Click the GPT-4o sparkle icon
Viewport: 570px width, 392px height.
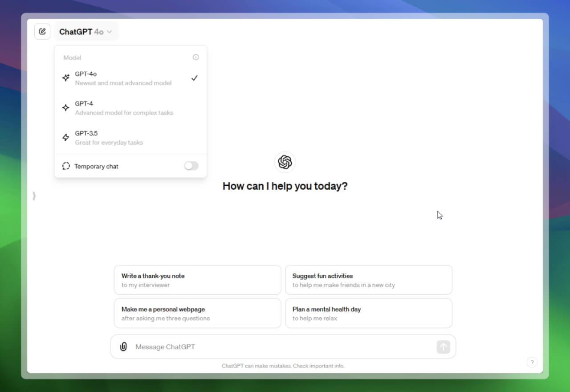click(66, 78)
